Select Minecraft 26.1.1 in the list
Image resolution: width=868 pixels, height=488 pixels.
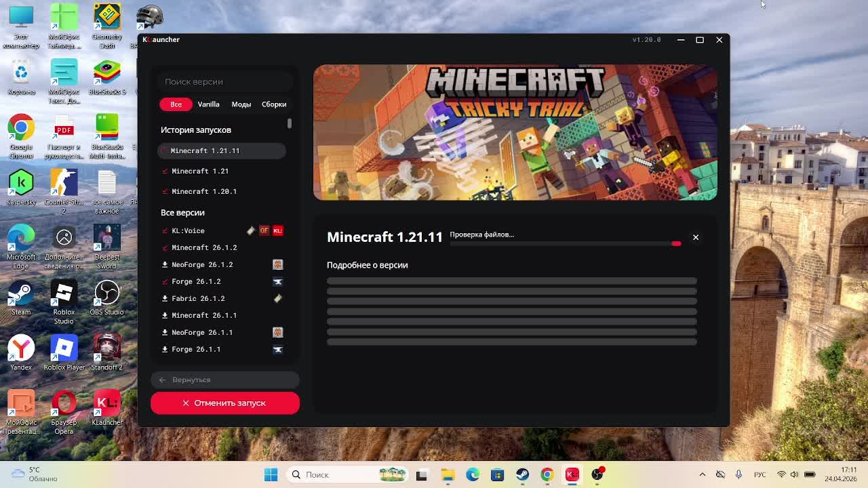(x=222, y=315)
